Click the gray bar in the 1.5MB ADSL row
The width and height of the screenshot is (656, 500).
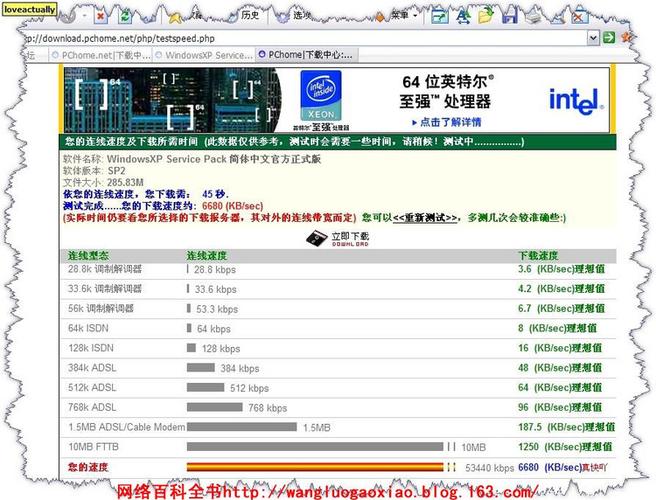[x=242, y=427]
